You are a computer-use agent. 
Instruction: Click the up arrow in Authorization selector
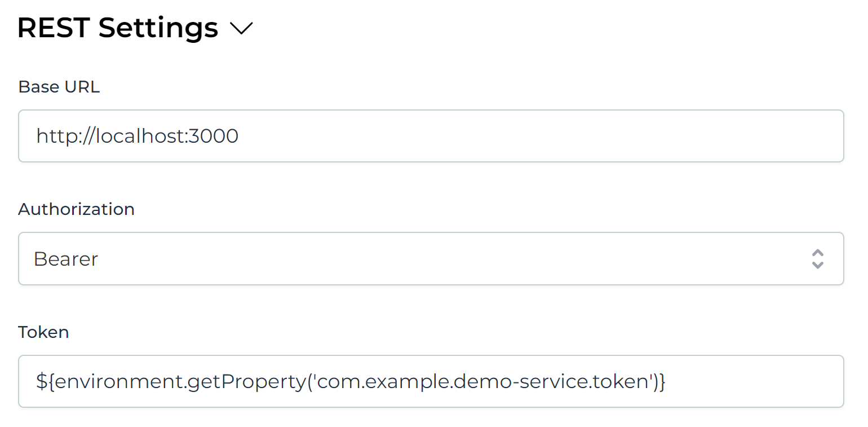[x=817, y=253]
